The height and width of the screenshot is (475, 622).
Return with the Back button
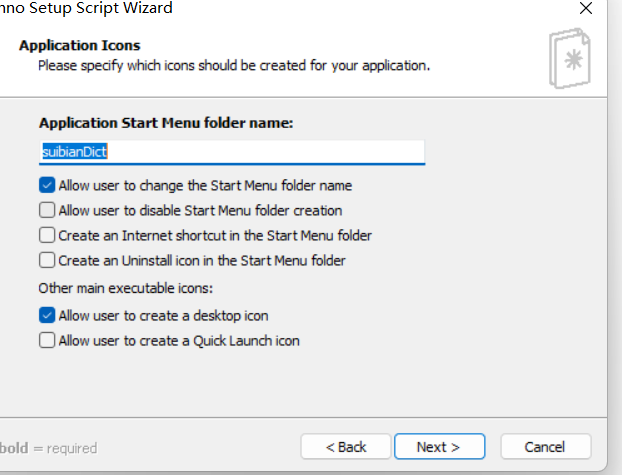point(346,446)
